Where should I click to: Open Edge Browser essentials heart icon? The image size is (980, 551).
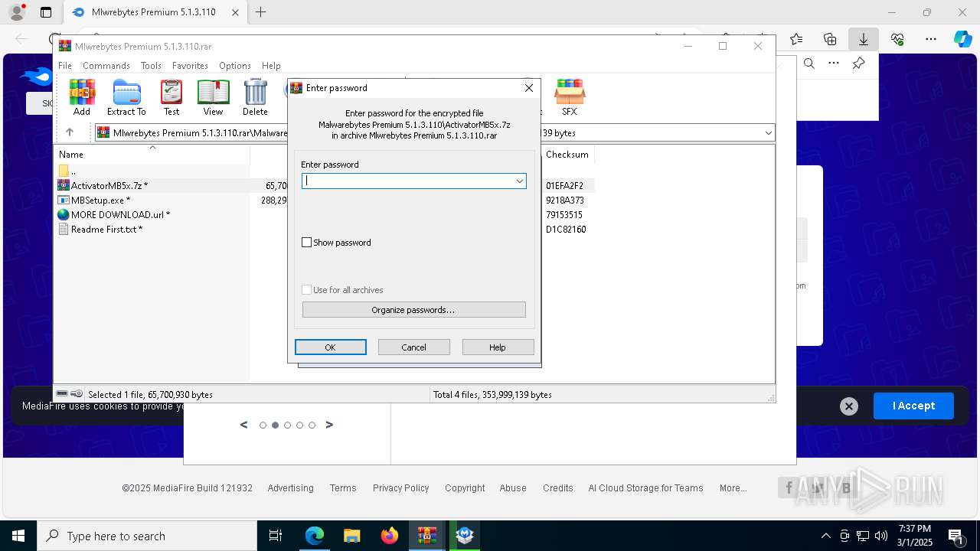click(x=897, y=39)
